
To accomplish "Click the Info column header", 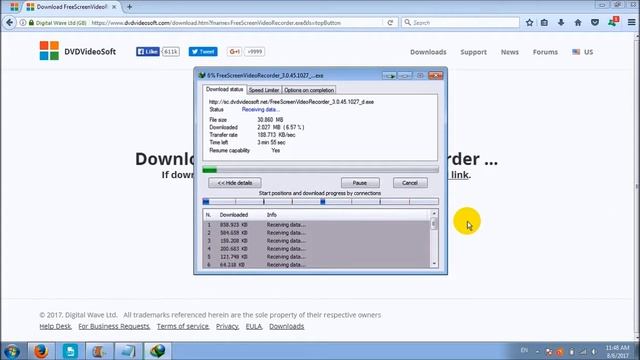I will 272,215.
